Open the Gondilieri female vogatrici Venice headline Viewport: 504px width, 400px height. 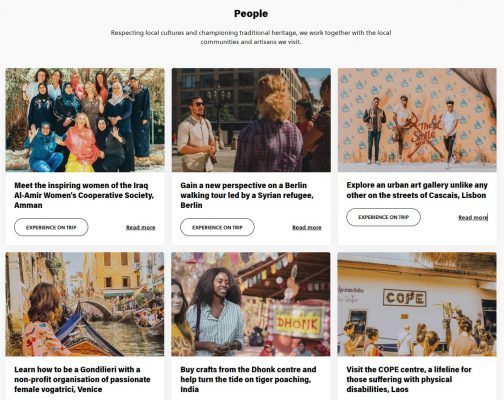(82, 379)
